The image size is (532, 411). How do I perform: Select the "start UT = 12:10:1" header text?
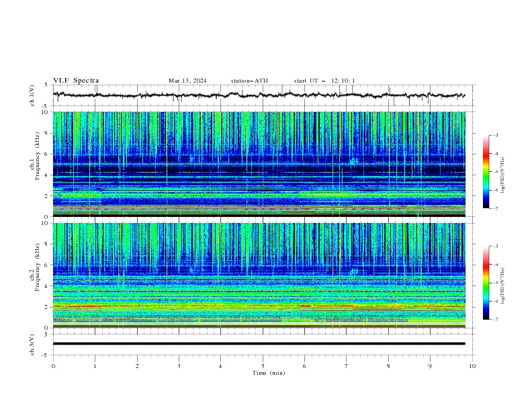[x=324, y=81]
